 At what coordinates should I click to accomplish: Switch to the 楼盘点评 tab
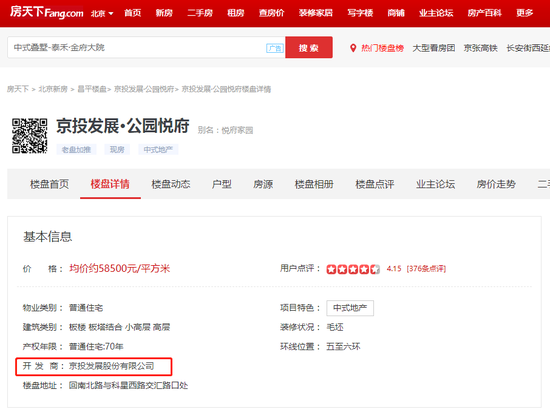pos(375,184)
